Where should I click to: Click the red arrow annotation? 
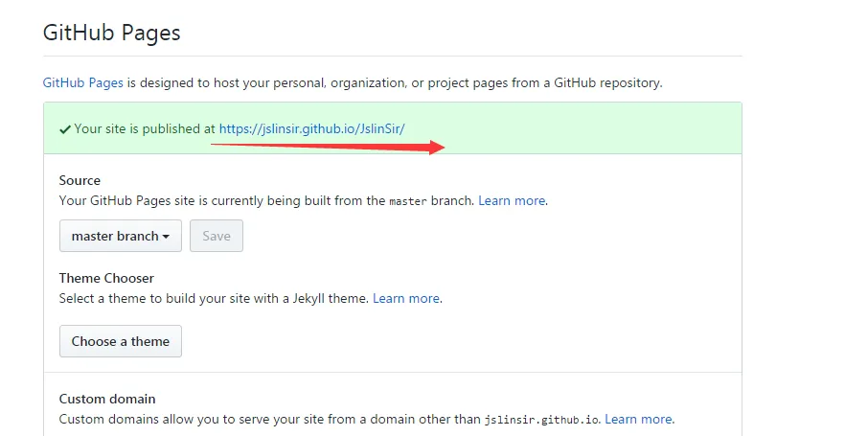click(328, 147)
